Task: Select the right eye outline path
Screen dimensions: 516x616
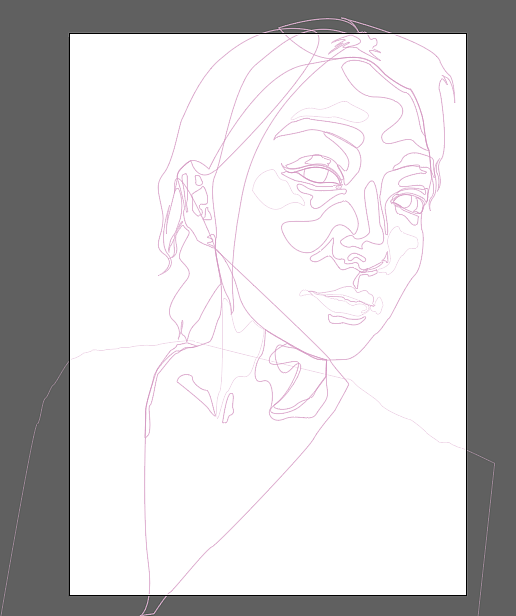Action: click(409, 203)
